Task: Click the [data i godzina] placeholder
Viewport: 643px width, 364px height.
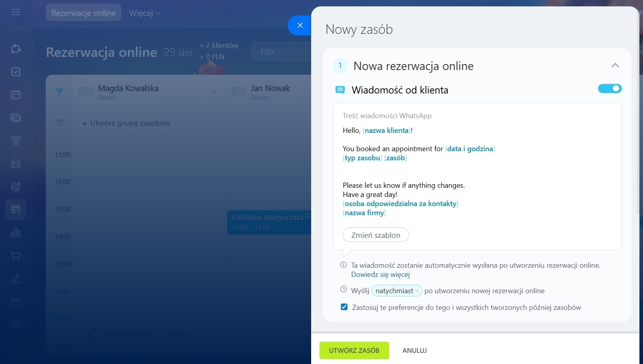Action: [x=470, y=149]
